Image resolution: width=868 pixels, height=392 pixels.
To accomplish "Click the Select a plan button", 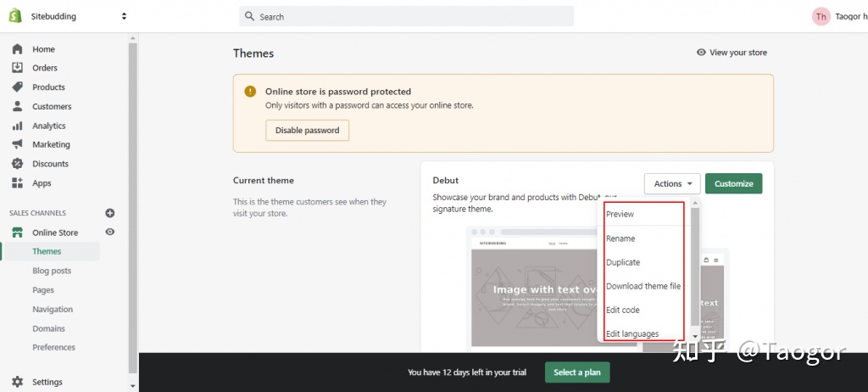I will (576, 372).
